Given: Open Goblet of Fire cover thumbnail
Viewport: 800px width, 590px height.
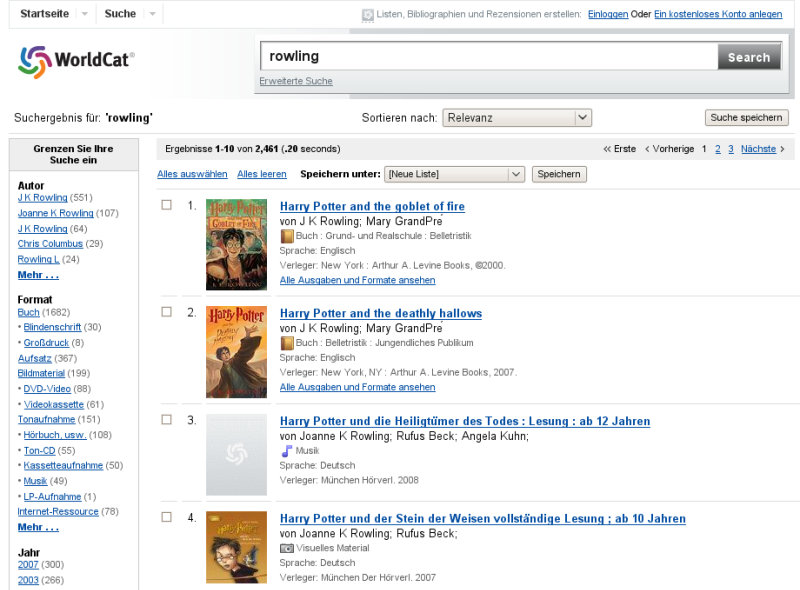Looking at the screenshot, I should pos(236,245).
